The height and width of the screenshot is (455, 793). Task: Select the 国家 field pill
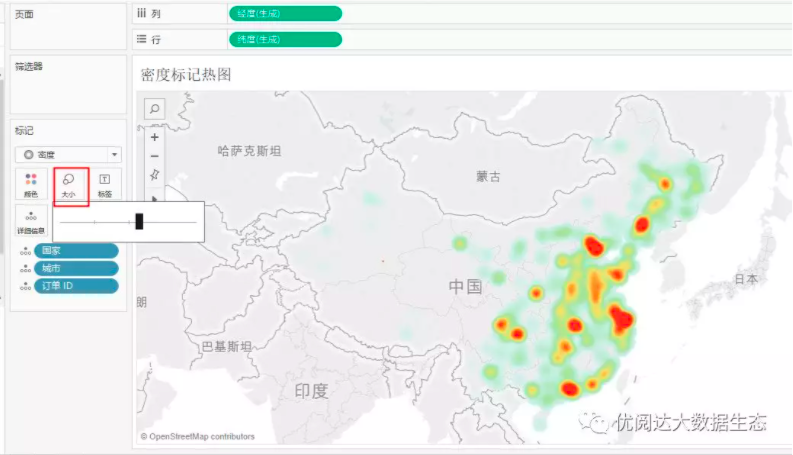pos(75,251)
